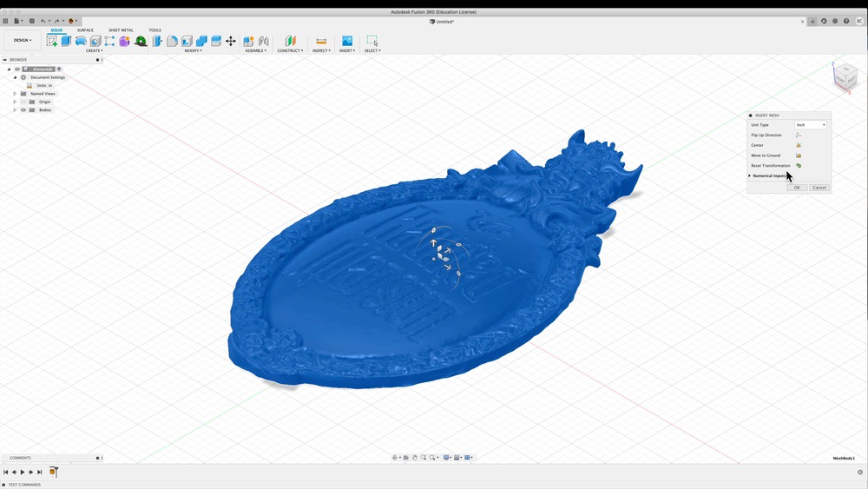Screen dimensions: 868x489
Task: Select the Press Pull tool
Action: (x=158, y=41)
